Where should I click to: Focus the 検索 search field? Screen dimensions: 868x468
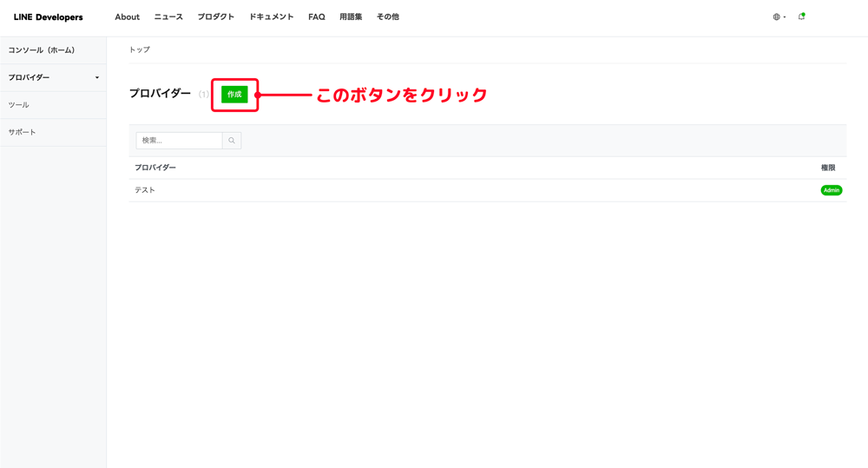179,141
